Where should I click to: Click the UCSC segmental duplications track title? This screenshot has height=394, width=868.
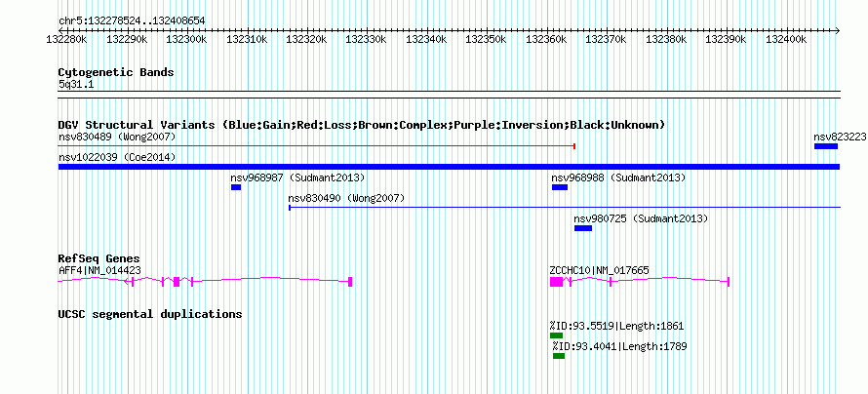pos(150,314)
